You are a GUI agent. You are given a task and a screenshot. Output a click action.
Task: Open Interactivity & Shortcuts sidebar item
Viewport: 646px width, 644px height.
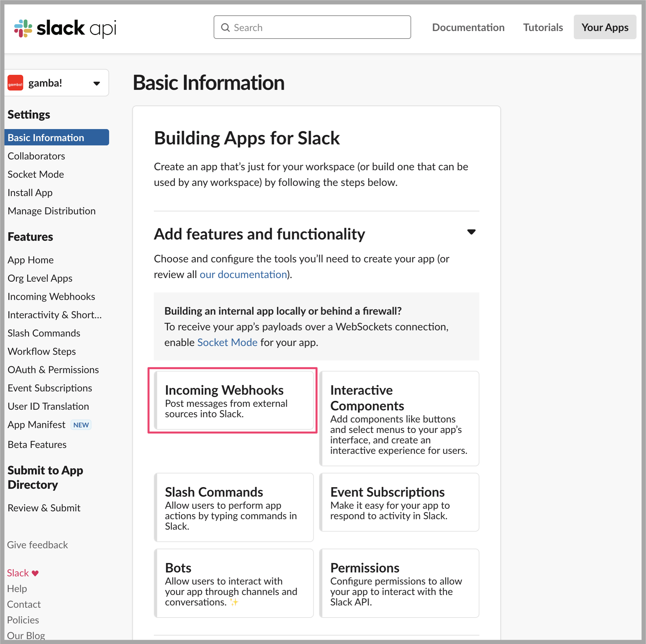55,315
